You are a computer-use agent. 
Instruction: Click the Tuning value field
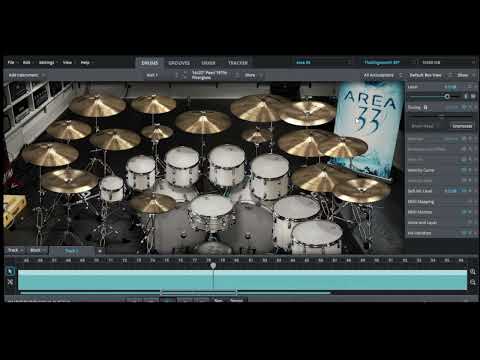pos(452,107)
